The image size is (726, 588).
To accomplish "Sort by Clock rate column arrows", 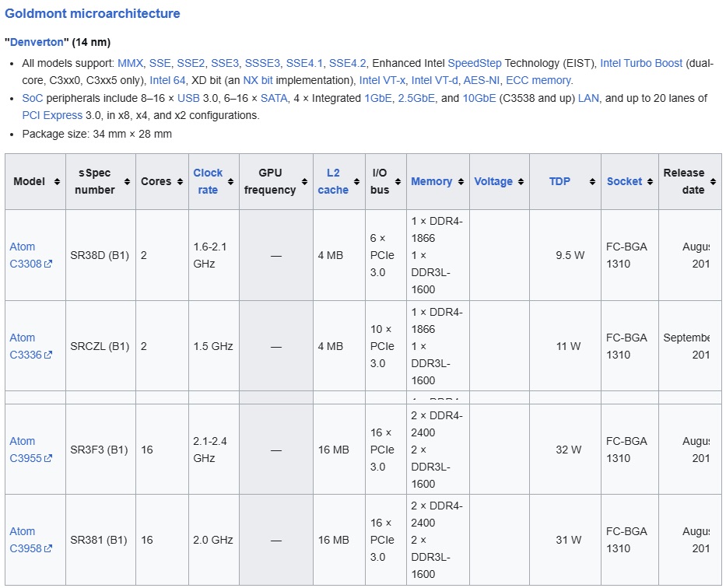I will coord(230,181).
